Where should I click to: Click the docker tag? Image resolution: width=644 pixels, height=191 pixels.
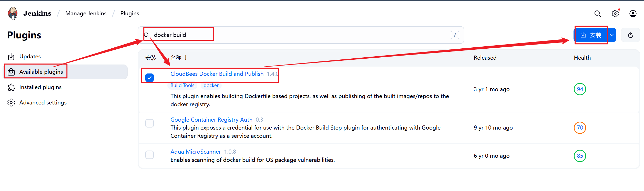pyautogui.click(x=211, y=86)
